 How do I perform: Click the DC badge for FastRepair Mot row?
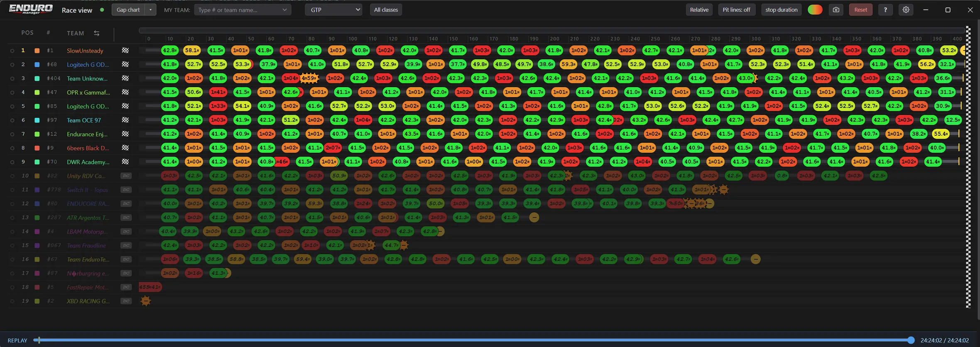[x=126, y=287]
